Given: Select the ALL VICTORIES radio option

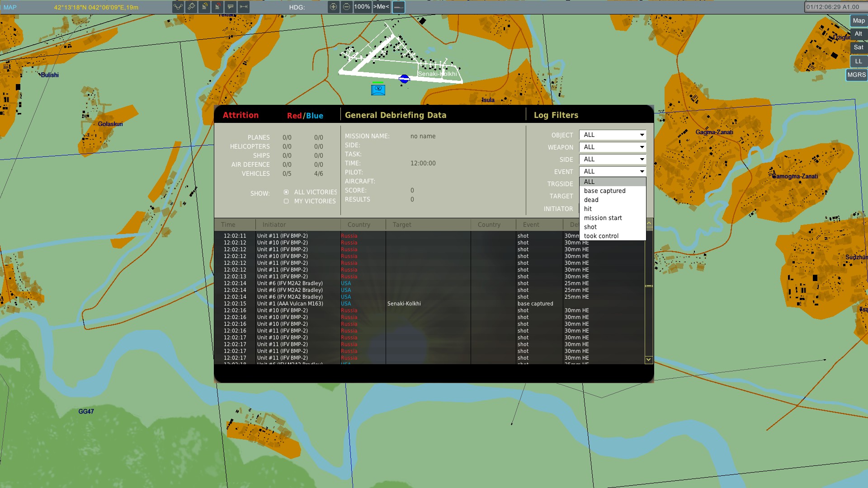Looking at the screenshot, I should click(x=286, y=192).
